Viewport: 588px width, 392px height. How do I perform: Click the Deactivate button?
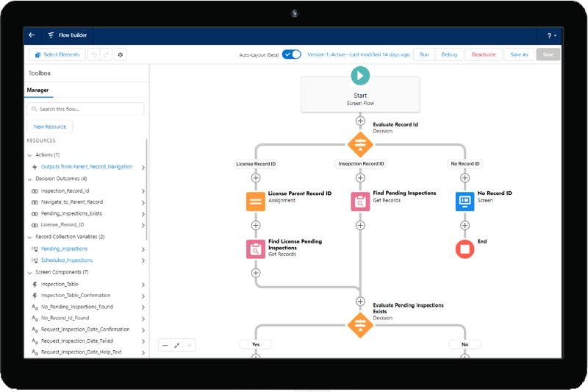[484, 54]
